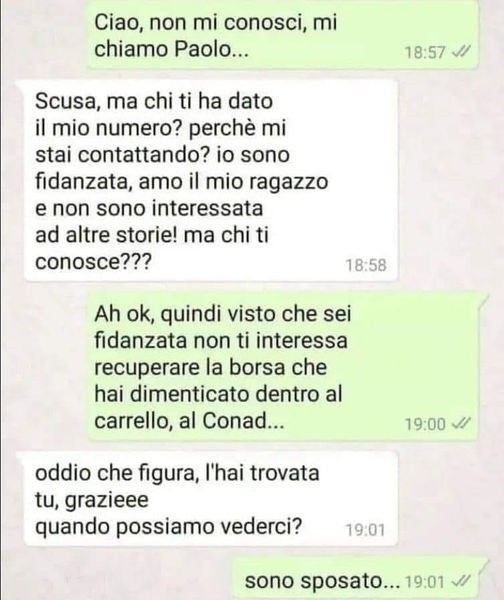Click the word 'Conad' in the green message
Screen dimensions: 504x600
234,421
